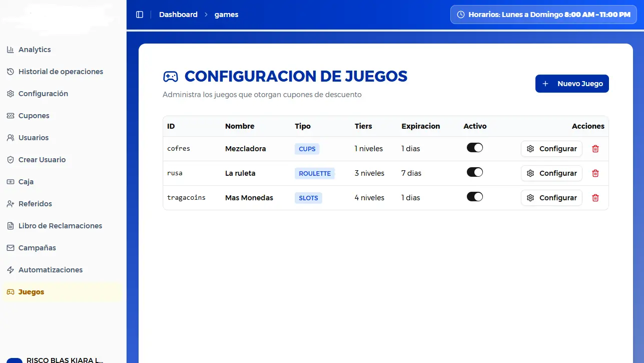
Task: Click the Libro de Reclamaciones document icon
Action: [10, 226]
